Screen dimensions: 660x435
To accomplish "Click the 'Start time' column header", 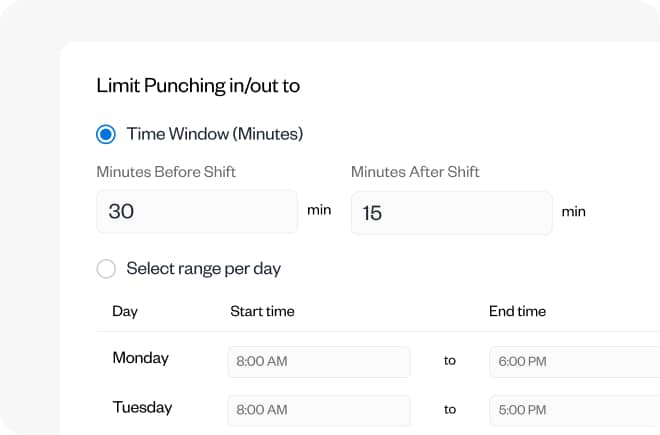I will pyautogui.click(x=262, y=311).
